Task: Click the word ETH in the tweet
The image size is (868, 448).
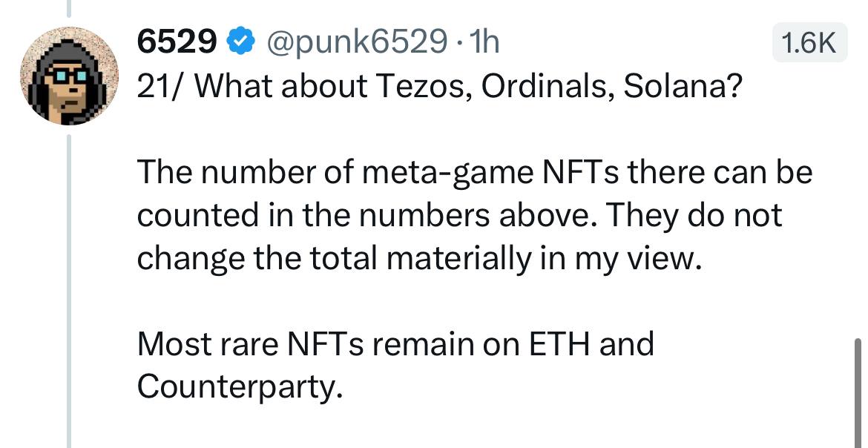Action: coord(559,344)
